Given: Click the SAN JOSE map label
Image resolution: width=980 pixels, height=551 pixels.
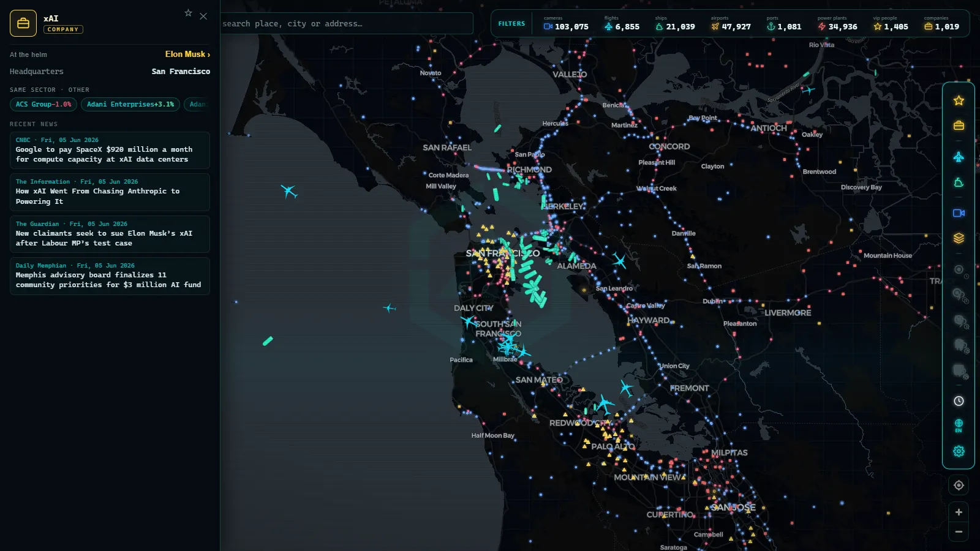Looking at the screenshot, I should click(x=733, y=508).
